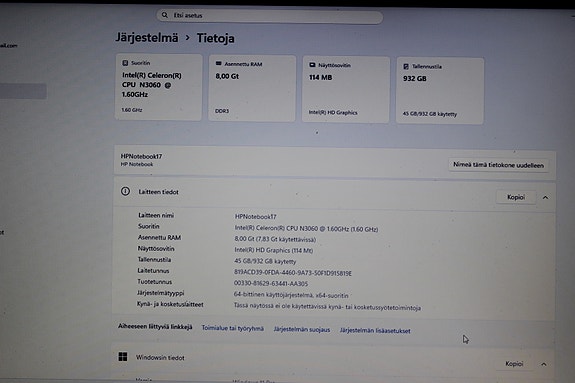Click the Tallennustila card icon

pyautogui.click(x=406, y=66)
